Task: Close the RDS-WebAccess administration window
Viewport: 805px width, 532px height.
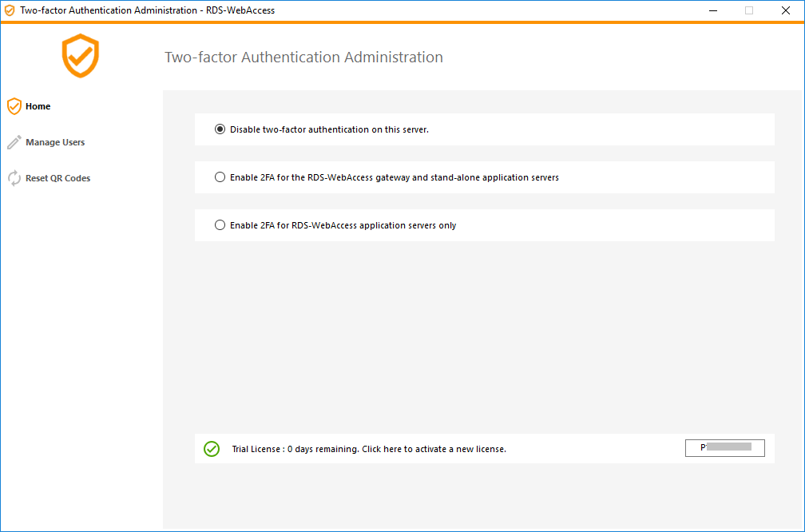Action: coord(786,10)
